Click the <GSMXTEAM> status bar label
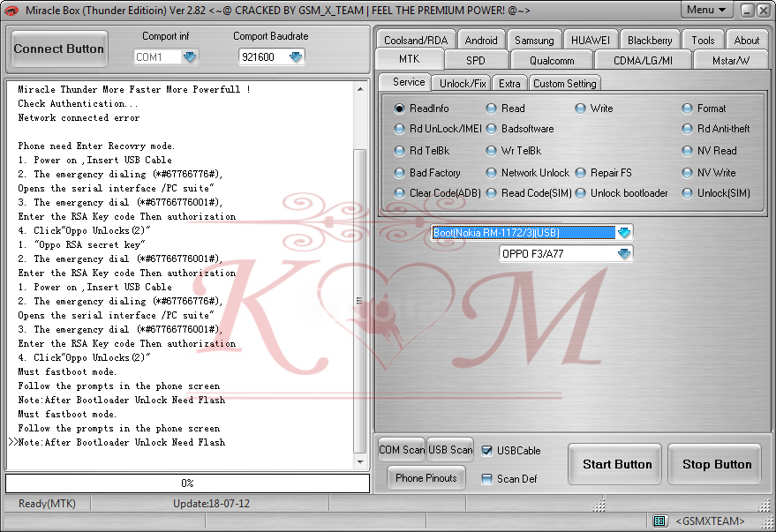 [x=710, y=521]
